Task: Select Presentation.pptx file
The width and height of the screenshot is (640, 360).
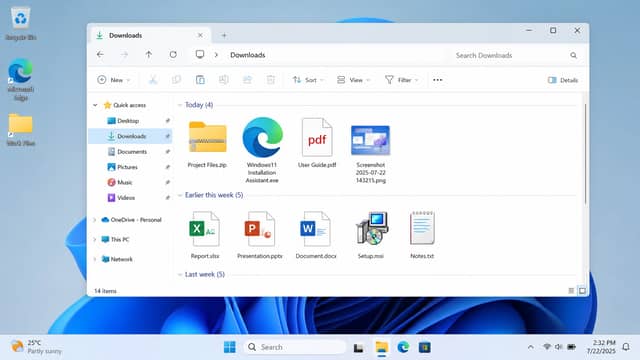Action: 260,235
